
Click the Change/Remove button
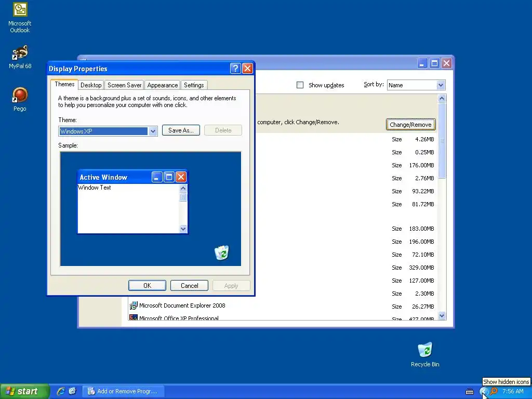pyautogui.click(x=410, y=125)
